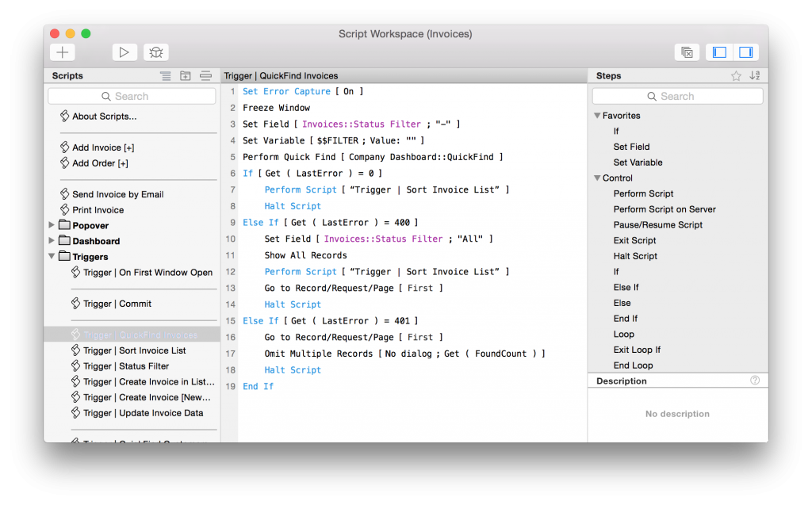Image resolution: width=812 pixels, height=505 pixels.
Task: Select the 'Trigger | QuickFind Invoices' tab
Action: coord(284,75)
